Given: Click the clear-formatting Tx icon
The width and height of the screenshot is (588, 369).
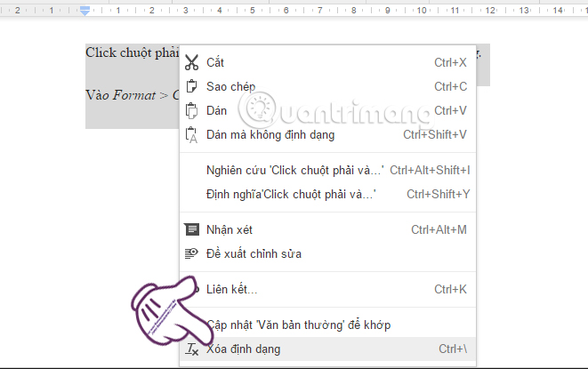Looking at the screenshot, I should tap(192, 349).
